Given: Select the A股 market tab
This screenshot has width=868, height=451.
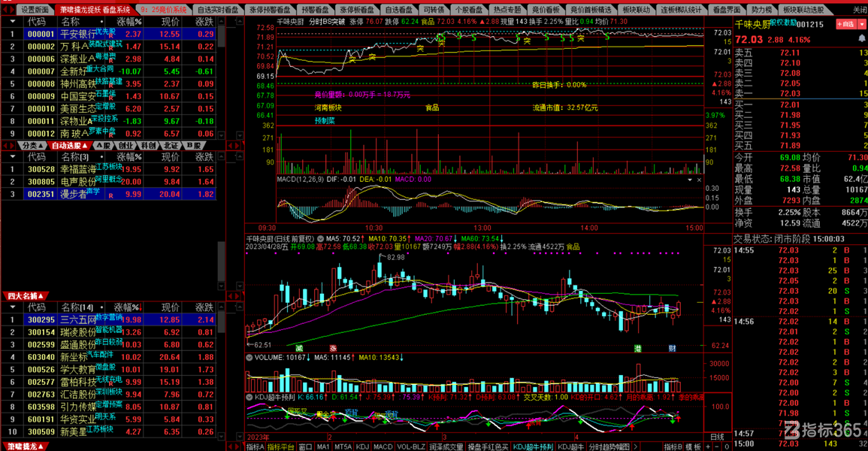Looking at the screenshot, I should [x=103, y=146].
